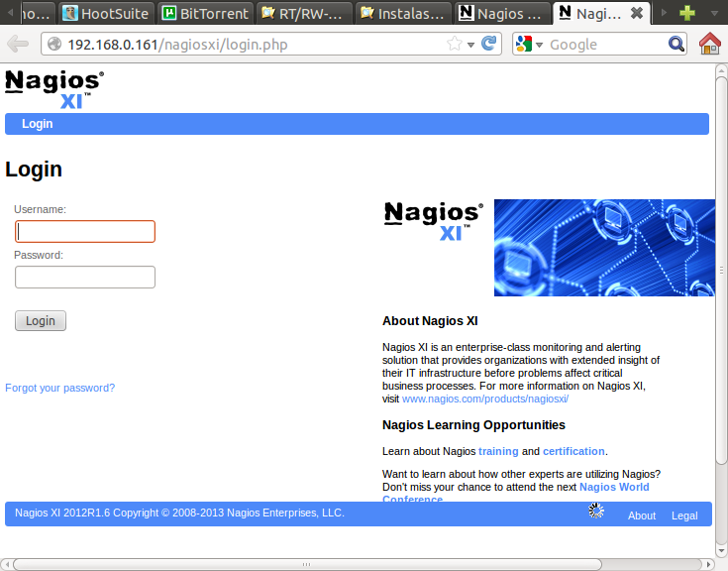Switch to the Instalas tab

(403, 13)
